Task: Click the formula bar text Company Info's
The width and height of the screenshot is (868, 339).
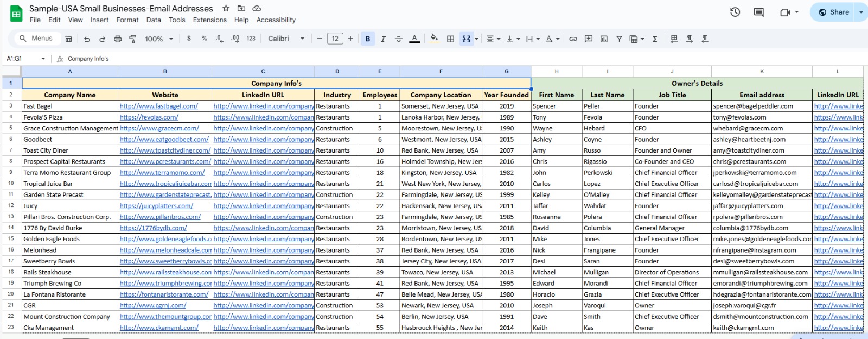Action: point(88,59)
